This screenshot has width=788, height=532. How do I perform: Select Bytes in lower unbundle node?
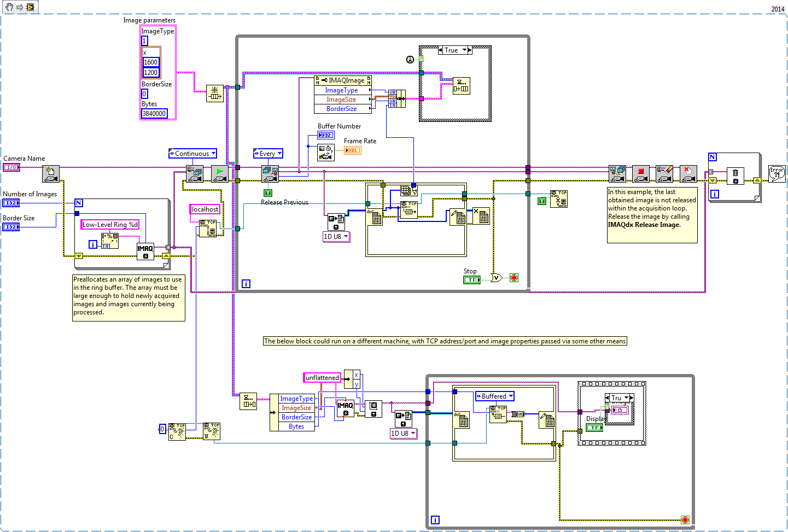pos(296,426)
